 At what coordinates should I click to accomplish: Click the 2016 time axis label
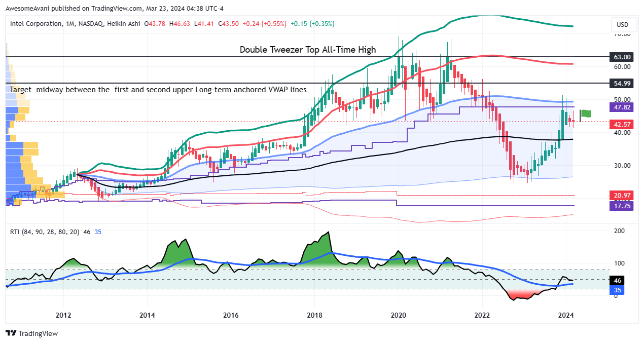231,315
